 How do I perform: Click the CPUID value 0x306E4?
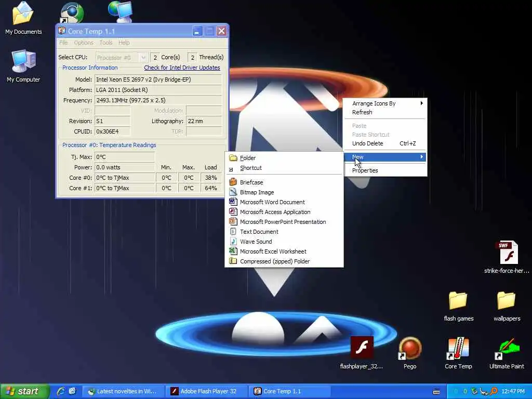pos(112,131)
